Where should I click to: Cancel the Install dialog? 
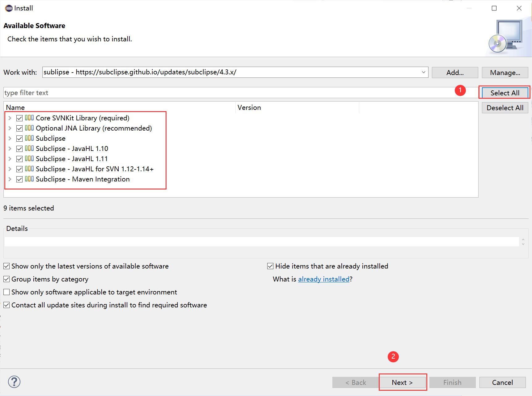[x=502, y=382]
